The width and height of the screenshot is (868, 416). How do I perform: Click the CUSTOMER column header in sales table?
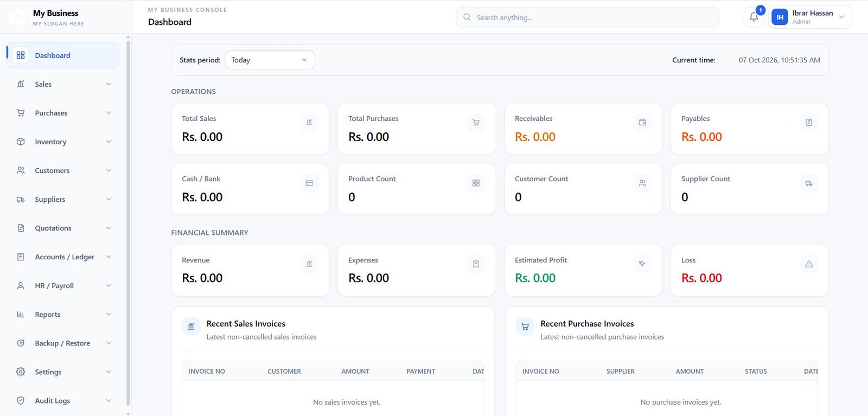coord(284,372)
